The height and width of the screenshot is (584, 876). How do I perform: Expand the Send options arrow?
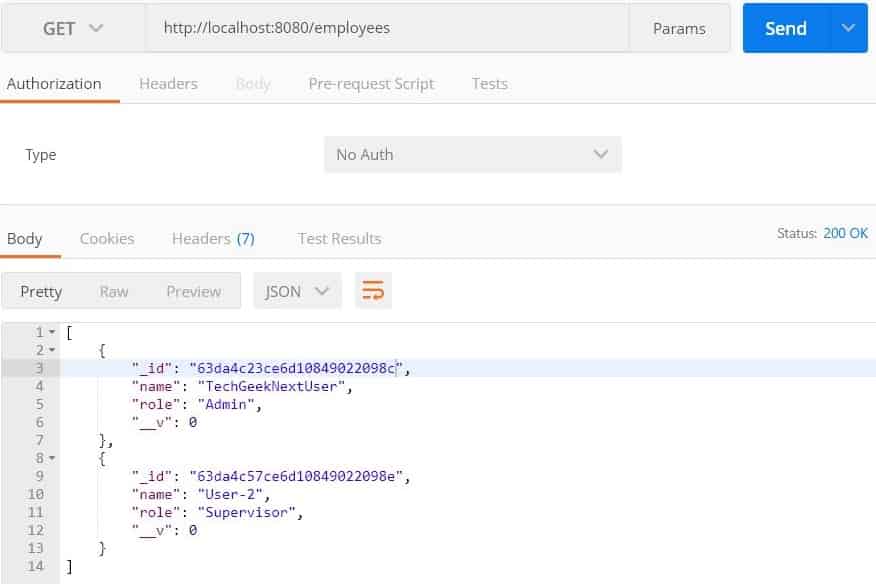coord(848,28)
